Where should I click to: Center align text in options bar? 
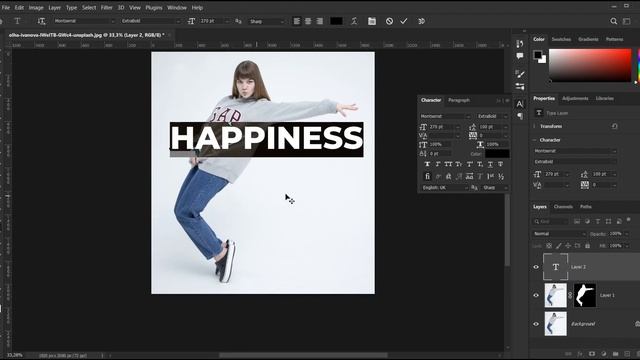pos(308,21)
